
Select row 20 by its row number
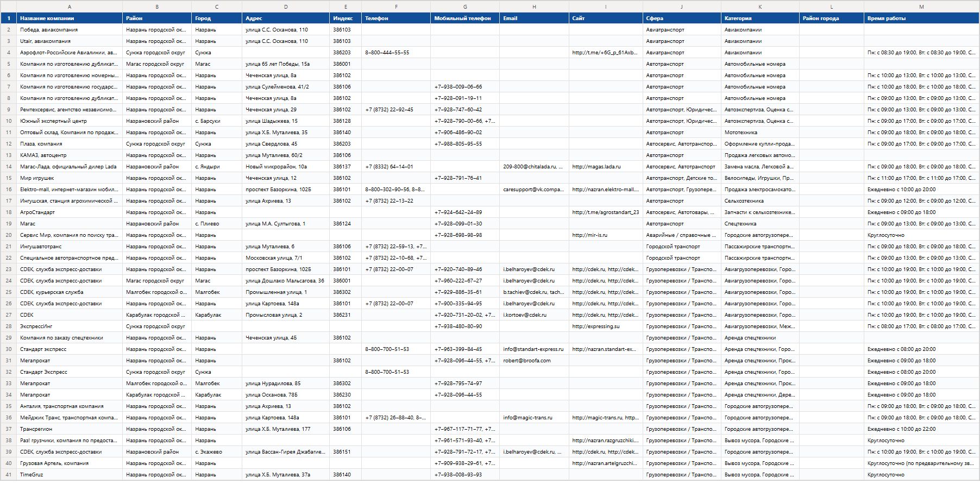pyautogui.click(x=8, y=235)
